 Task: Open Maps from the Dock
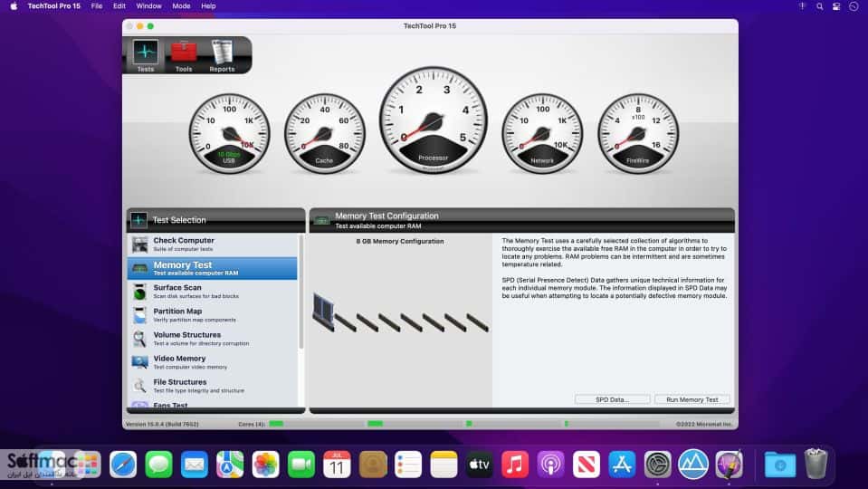[x=230, y=464]
